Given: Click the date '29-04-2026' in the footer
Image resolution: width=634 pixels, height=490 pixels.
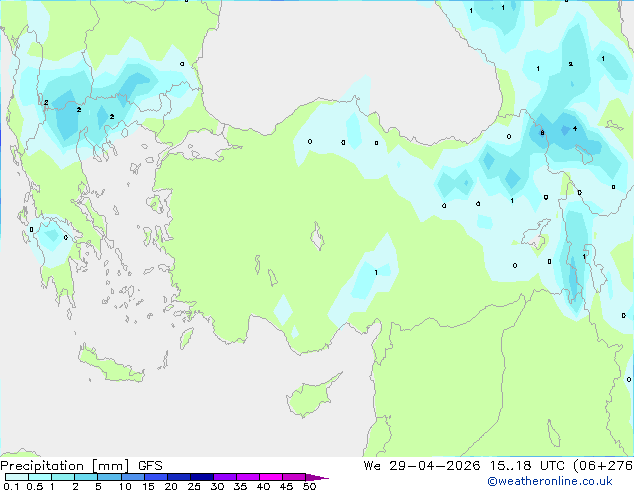Looking at the screenshot, I should [x=435, y=466].
